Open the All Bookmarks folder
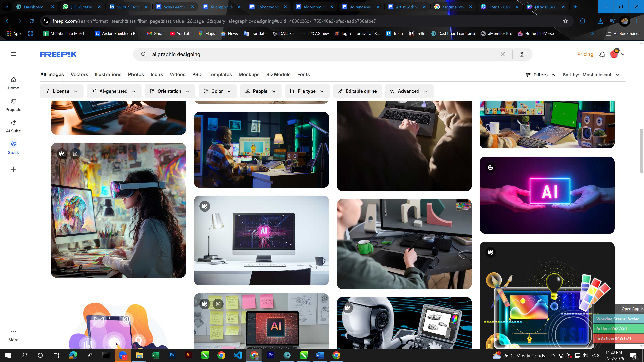Image resolution: width=644 pixels, height=362 pixels. [623, 34]
